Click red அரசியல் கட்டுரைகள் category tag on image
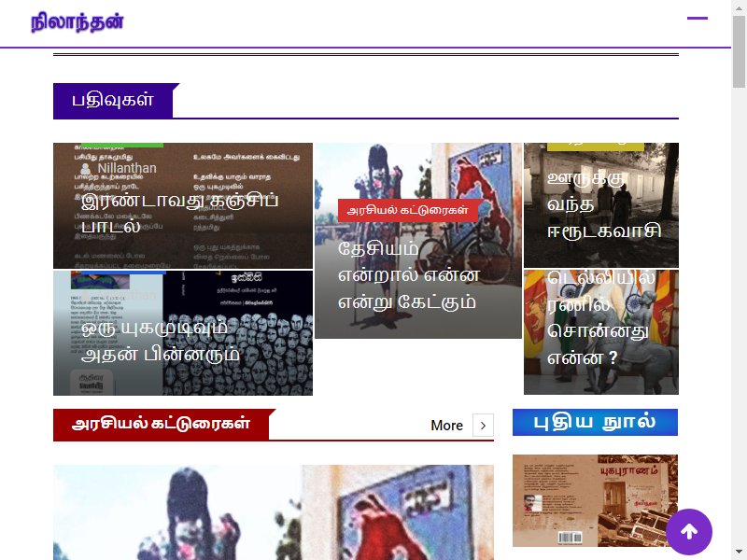This screenshot has width=747, height=560. point(408,211)
